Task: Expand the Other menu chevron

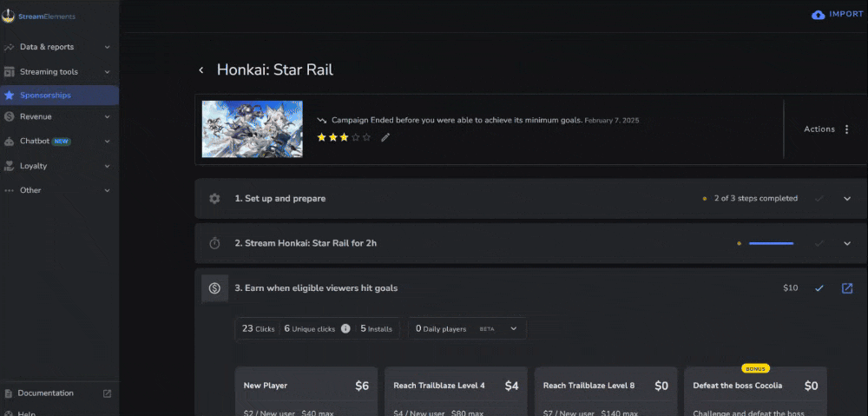Action: click(108, 190)
